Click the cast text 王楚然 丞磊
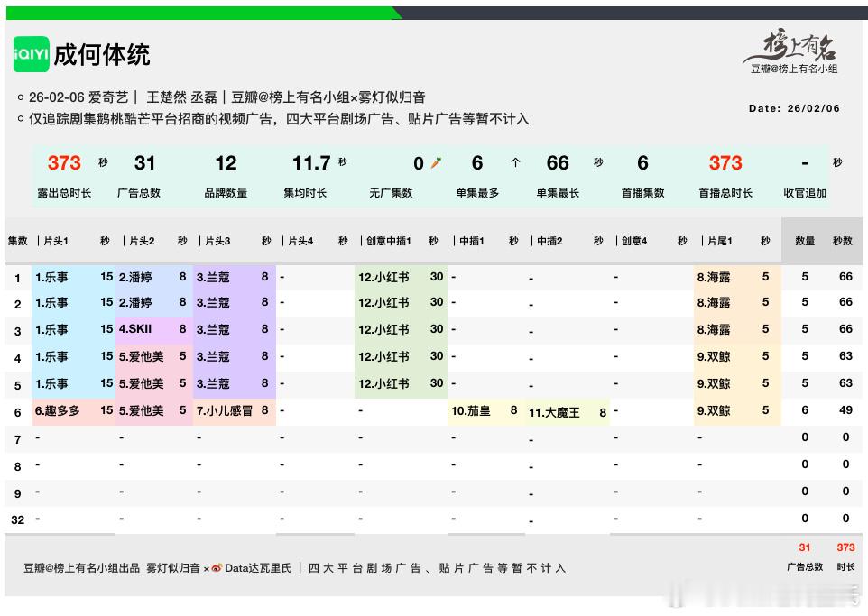This screenshot has width=868, height=616. click(x=181, y=97)
